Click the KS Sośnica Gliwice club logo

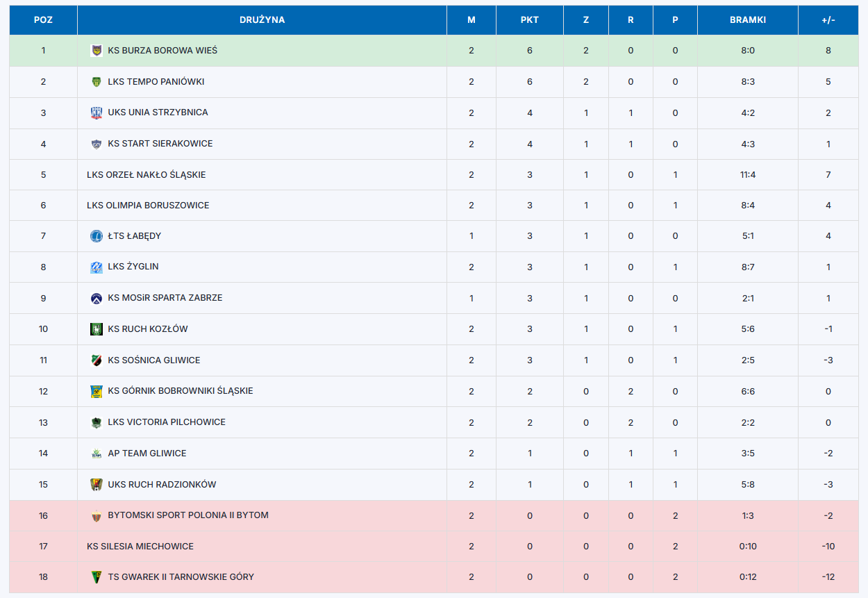pyautogui.click(x=97, y=360)
